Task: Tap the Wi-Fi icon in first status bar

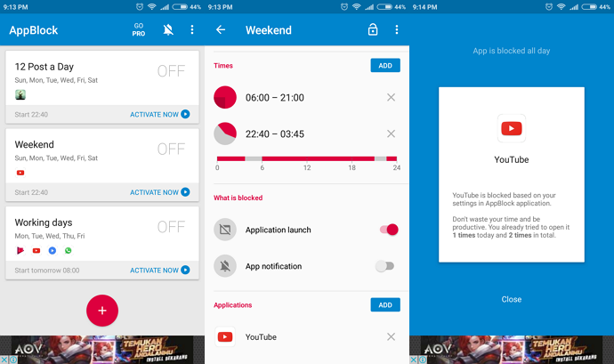Action: point(152,6)
